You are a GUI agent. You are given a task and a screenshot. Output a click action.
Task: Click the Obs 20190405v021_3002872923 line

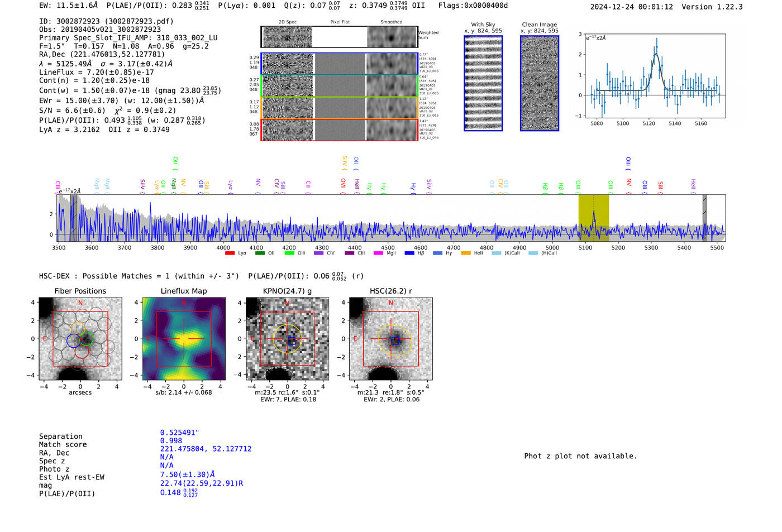coord(100,30)
